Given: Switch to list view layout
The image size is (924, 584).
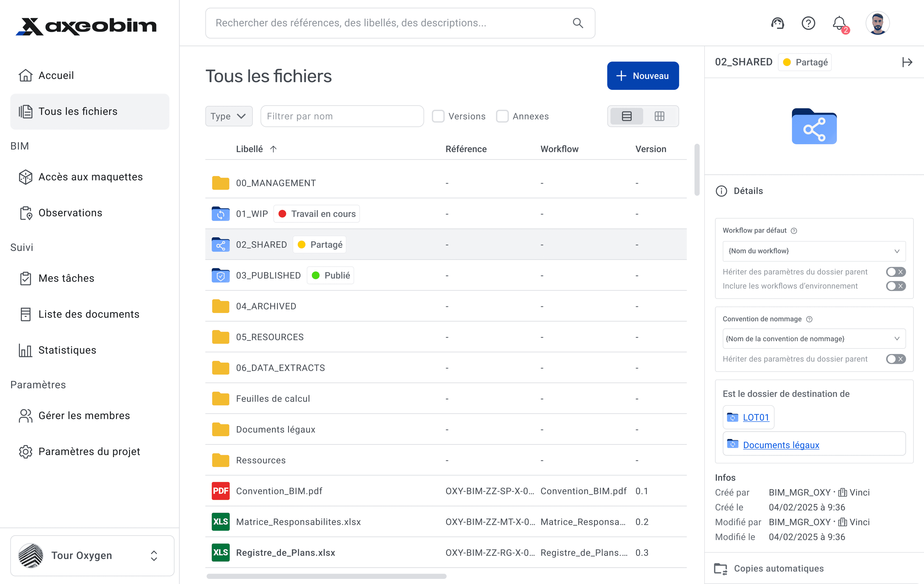Looking at the screenshot, I should pos(627,116).
